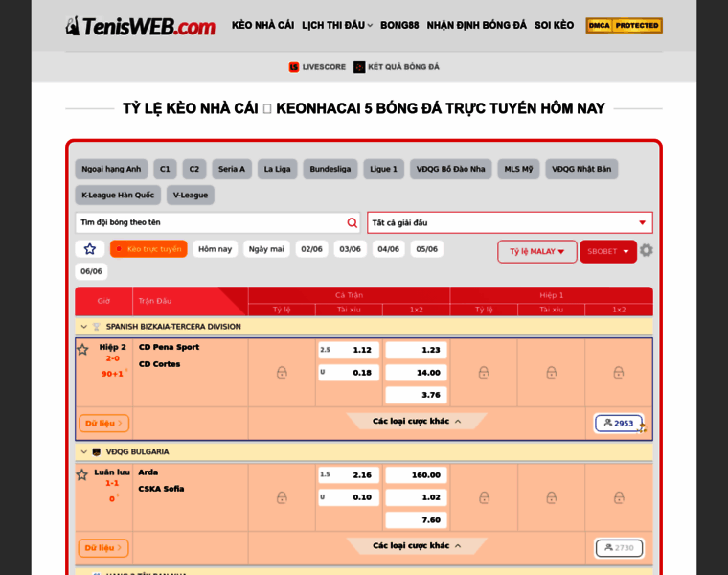Open Dữ liệu for Arda match

click(x=103, y=548)
